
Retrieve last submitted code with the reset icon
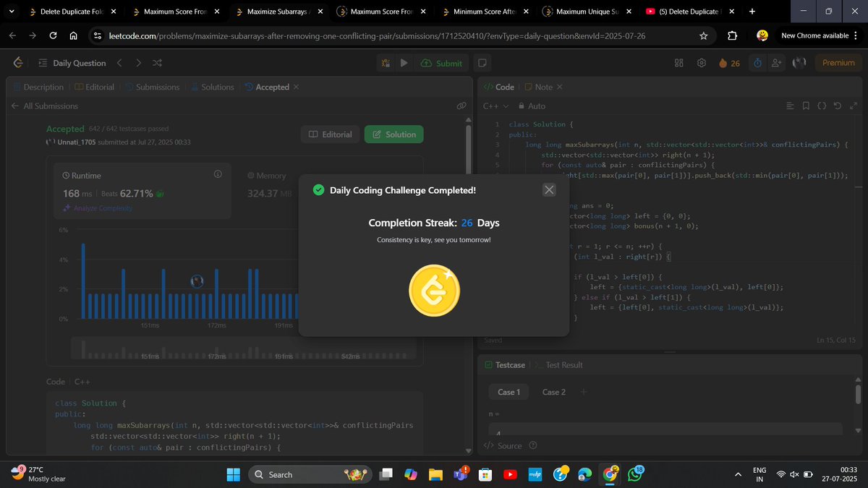click(837, 106)
